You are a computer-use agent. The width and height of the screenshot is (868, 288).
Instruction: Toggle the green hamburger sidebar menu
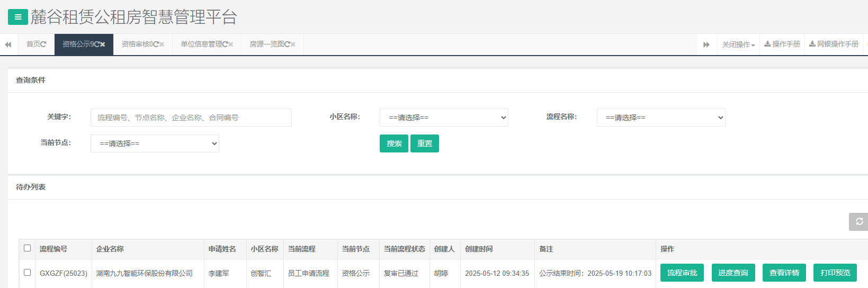[x=17, y=17]
